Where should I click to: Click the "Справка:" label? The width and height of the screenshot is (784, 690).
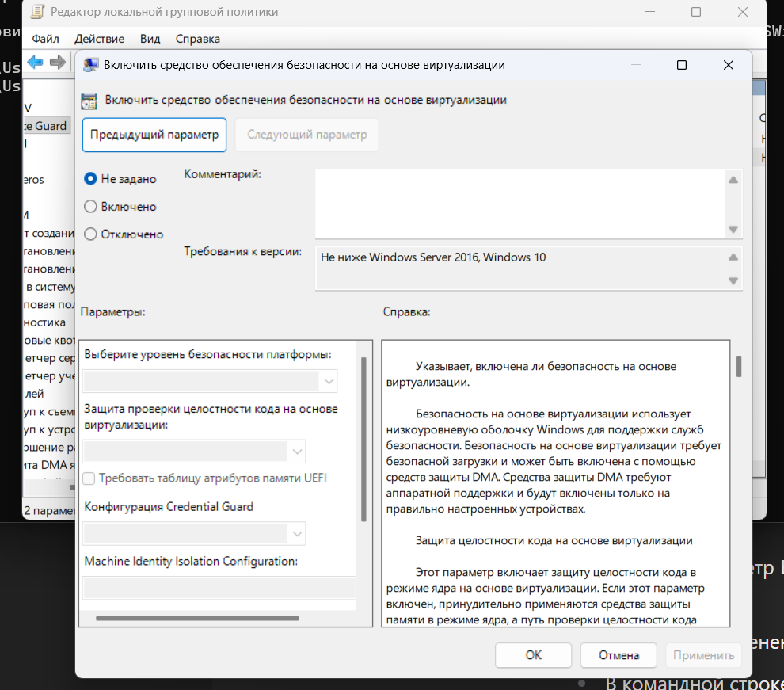406,311
